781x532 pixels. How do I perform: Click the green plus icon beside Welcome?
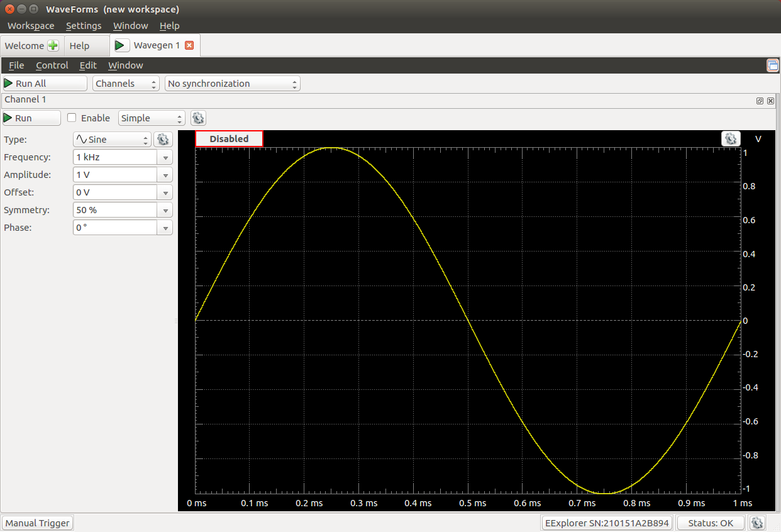(x=53, y=45)
